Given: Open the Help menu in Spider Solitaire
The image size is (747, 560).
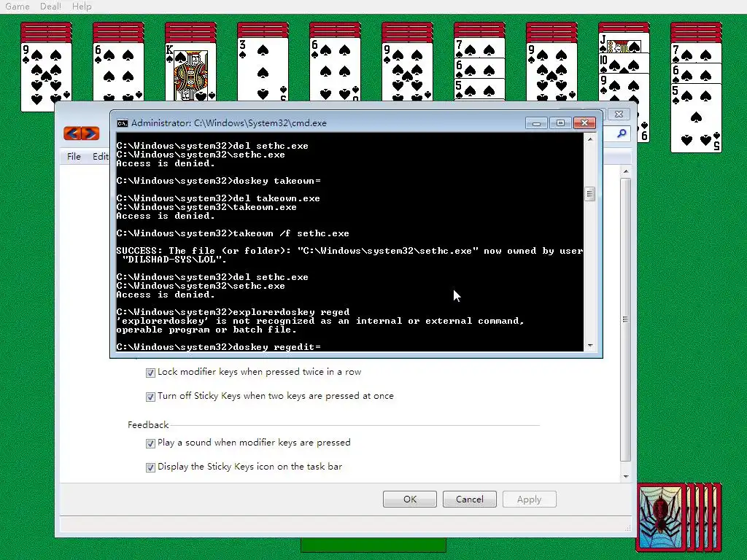Looking at the screenshot, I should click(82, 6).
